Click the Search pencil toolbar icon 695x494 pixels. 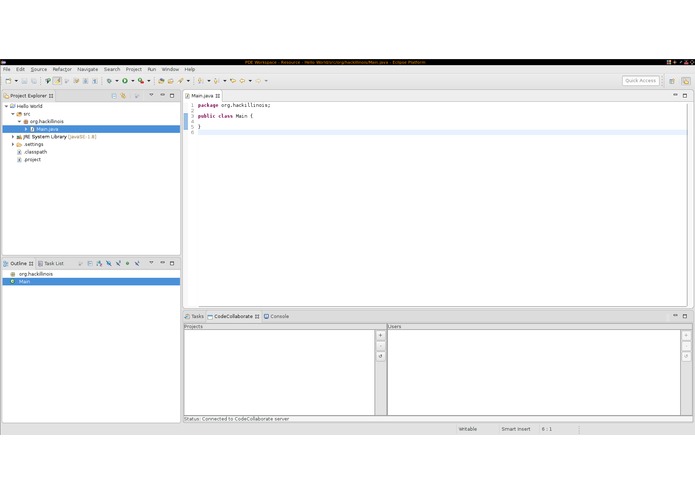pyautogui.click(x=180, y=81)
